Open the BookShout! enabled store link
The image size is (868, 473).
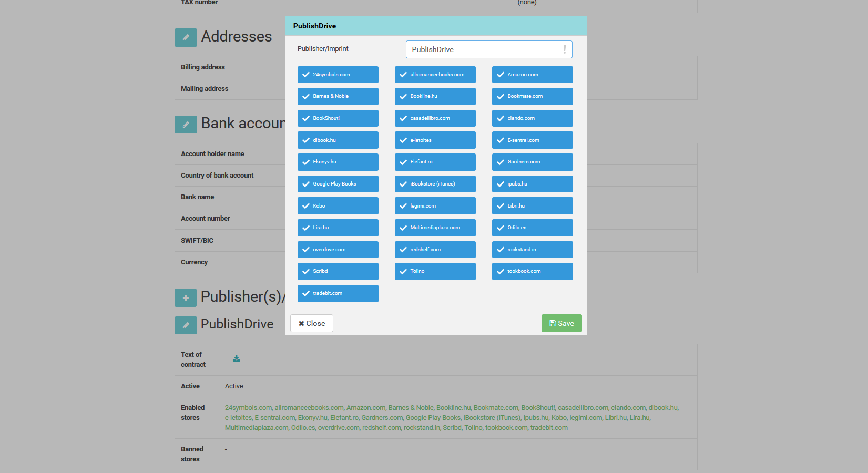coord(538,408)
